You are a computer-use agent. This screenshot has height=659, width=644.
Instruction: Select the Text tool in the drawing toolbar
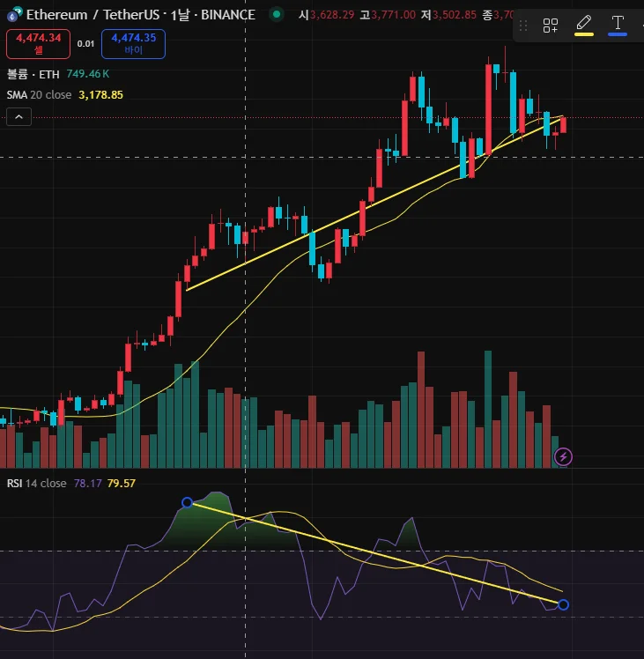coord(617,25)
